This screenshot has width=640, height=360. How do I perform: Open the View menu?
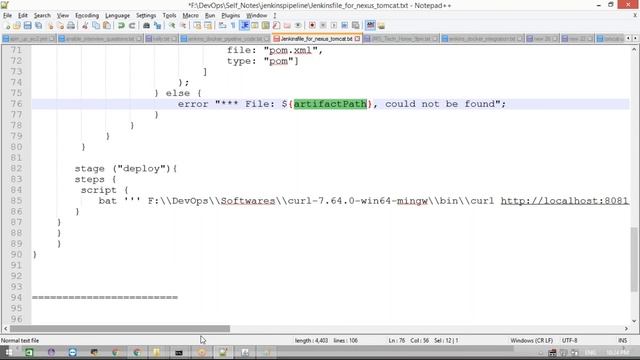pos(62,16)
